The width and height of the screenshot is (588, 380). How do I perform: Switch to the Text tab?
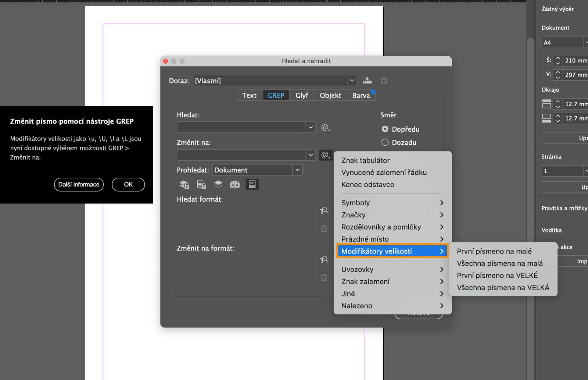(x=249, y=95)
